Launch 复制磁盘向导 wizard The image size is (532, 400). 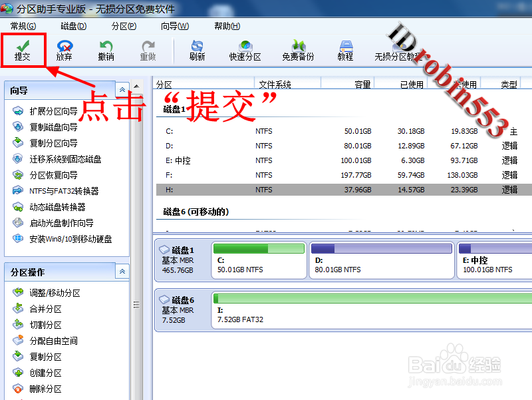45,127
